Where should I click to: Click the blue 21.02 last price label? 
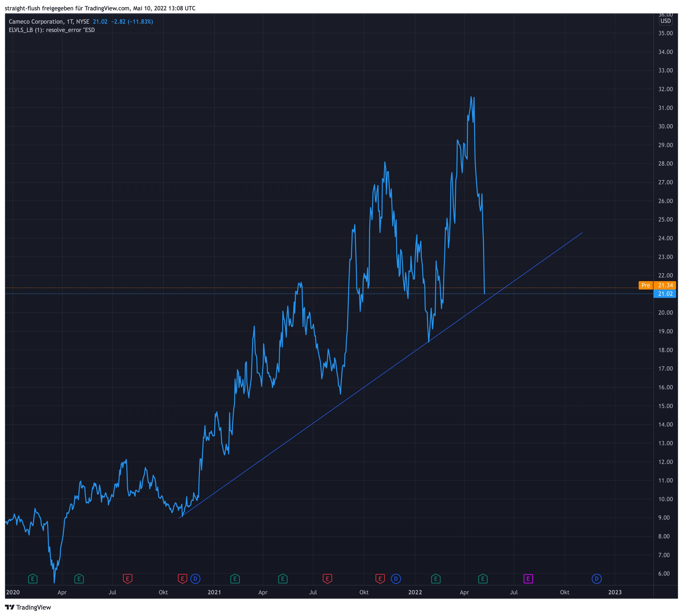coord(665,294)
